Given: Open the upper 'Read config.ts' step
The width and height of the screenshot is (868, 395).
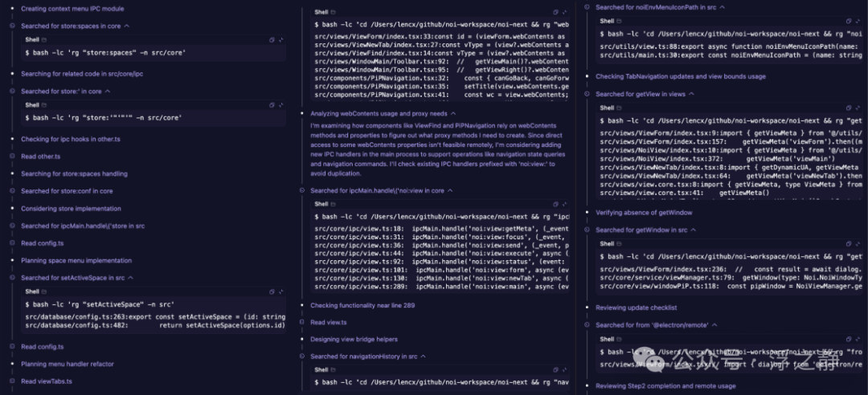Looking at the screenshot, I should click(42, 243).
